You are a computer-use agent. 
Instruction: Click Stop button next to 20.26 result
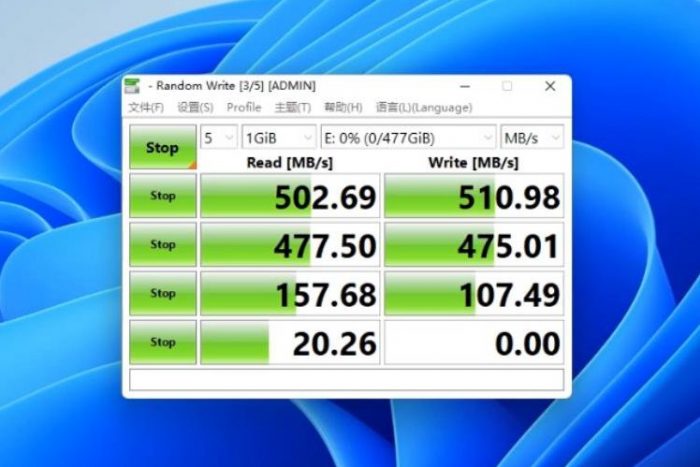[163, 342]
